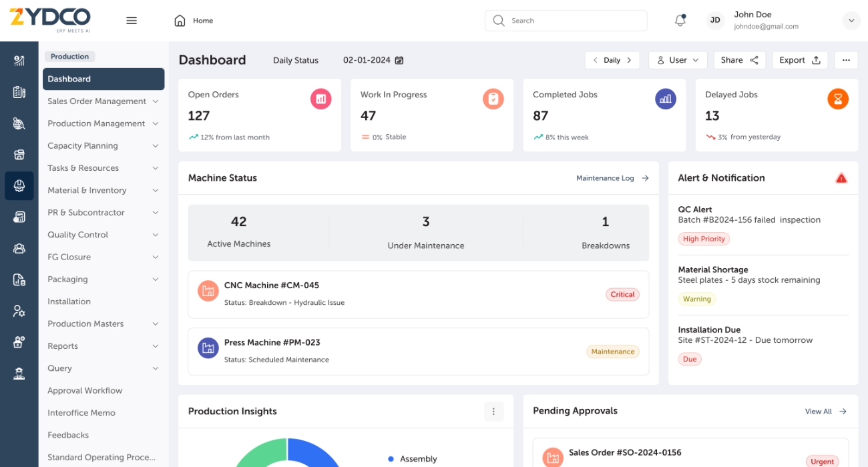Open Production Insights three-dot menu
The height and width of the screenshot is (467, 868).
click(x=493, y=412)
